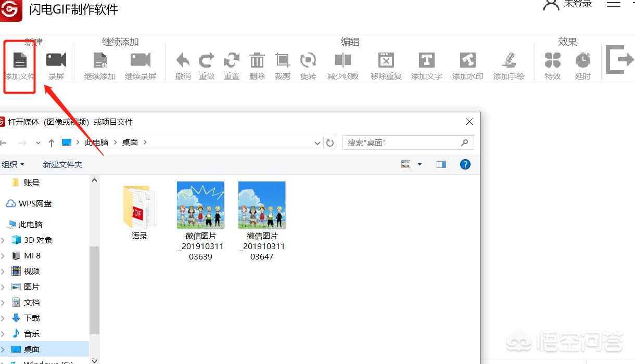635x364 pixels.
Task: Click the 延时 delay timer icon
Action: click(x=582, y=61)
